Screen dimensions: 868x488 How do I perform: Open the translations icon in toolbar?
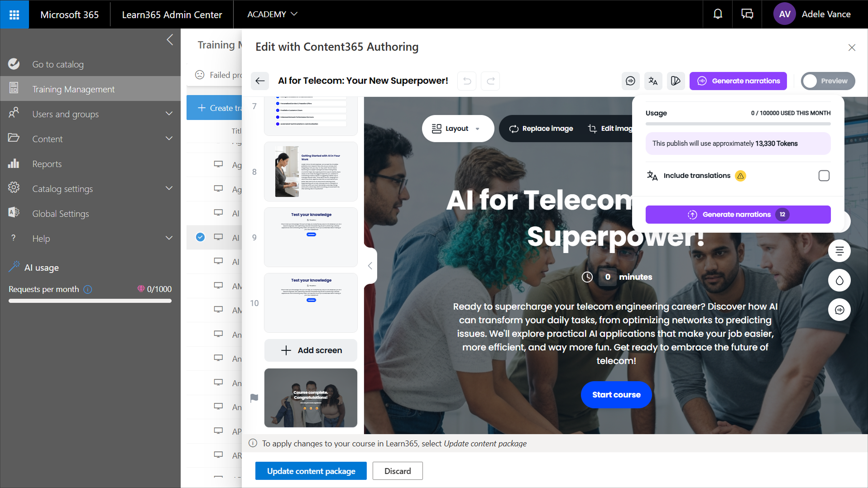tap(653, 81)
